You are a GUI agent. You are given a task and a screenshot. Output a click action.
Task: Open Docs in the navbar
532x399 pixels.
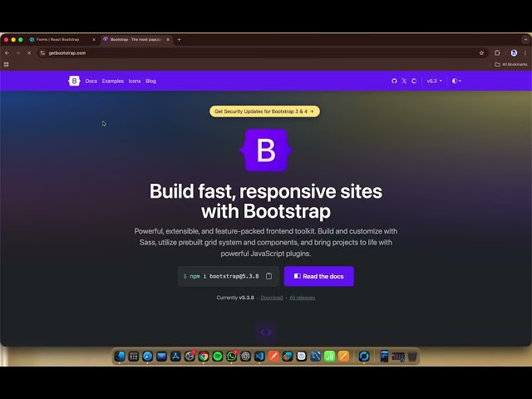[x=91, y=81]
